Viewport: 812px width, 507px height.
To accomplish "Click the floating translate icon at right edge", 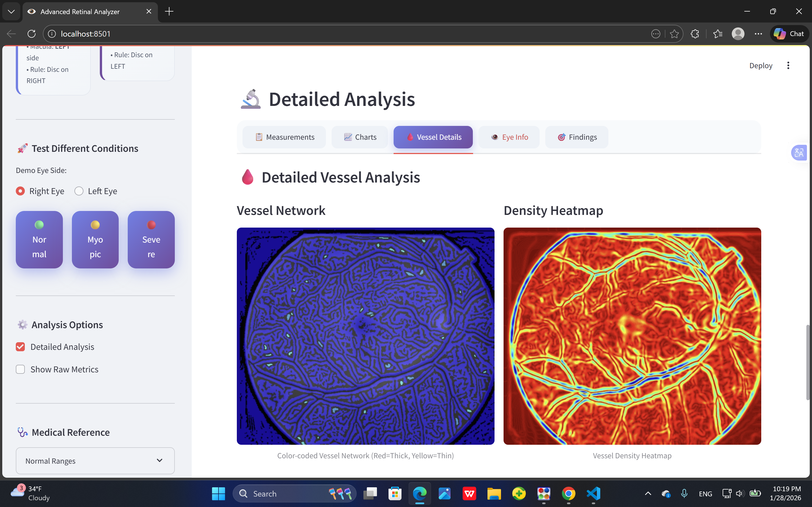I will tap(799, 153).
